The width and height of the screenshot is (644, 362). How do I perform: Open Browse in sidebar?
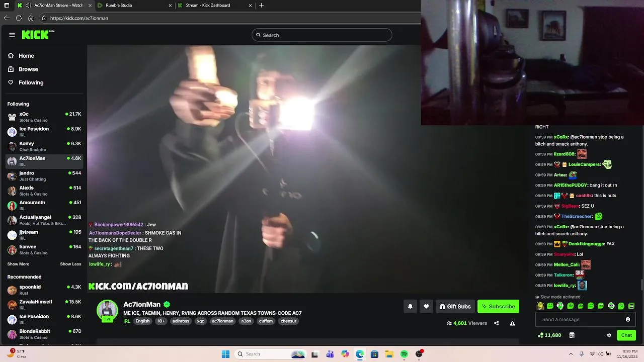pos(28,69)
